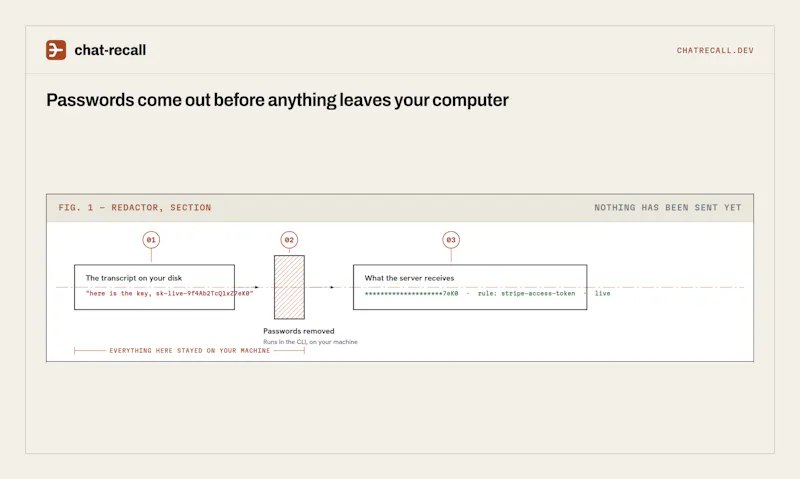Click the green "live" label
Screen dimensions: 800x479
603,293
